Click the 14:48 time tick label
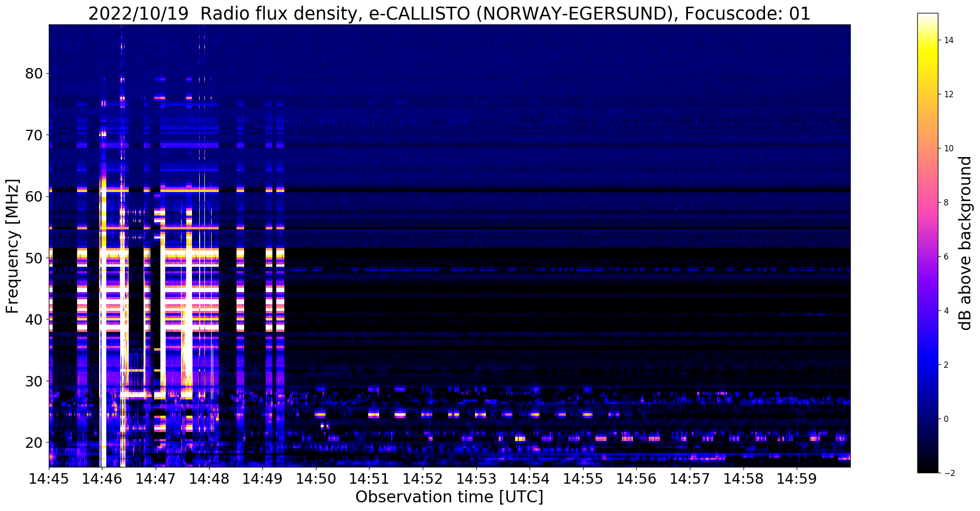The width and height of the screenshot is (980, 511). point(209,478)
